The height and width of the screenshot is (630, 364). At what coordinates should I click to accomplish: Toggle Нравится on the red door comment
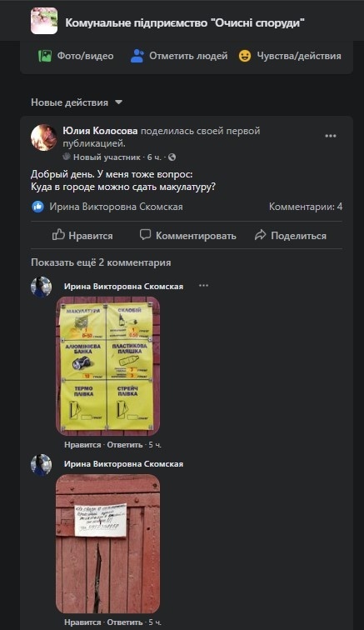point(82,622)
